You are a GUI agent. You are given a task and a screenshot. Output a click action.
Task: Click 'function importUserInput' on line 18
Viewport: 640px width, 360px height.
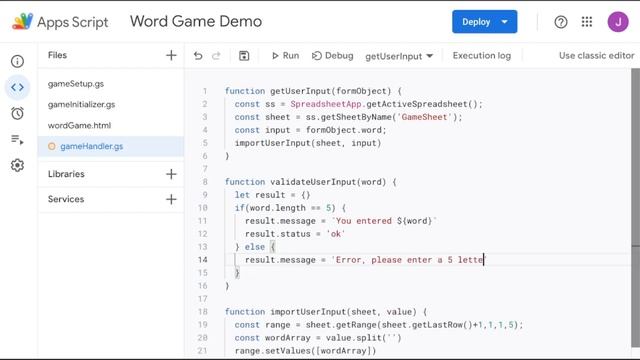[285, 312]
